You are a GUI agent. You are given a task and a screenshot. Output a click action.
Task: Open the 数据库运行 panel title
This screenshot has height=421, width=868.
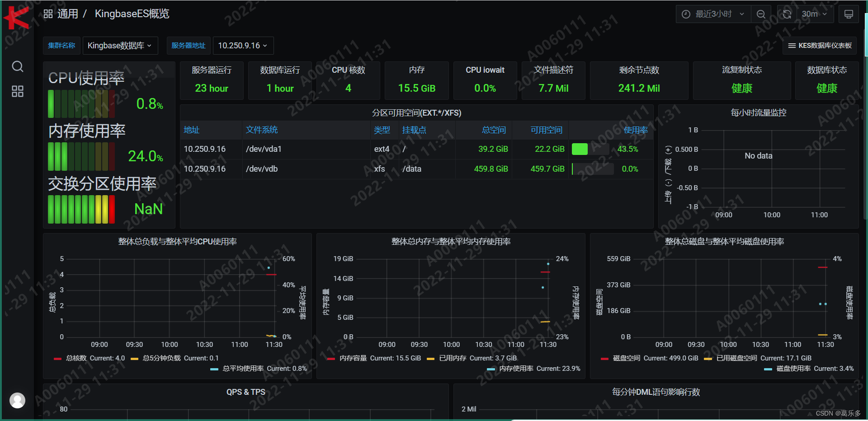pos(280,70)
